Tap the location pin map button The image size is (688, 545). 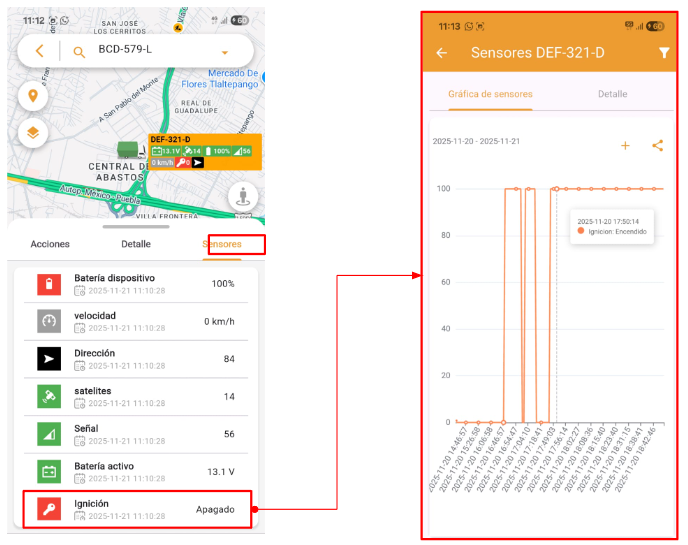coord(33,96)
